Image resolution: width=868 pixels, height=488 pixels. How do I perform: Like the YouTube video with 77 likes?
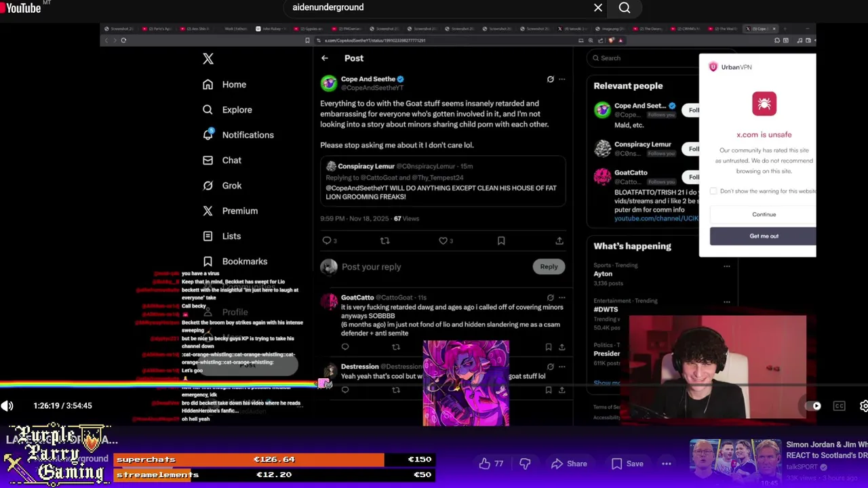point(491,464)
